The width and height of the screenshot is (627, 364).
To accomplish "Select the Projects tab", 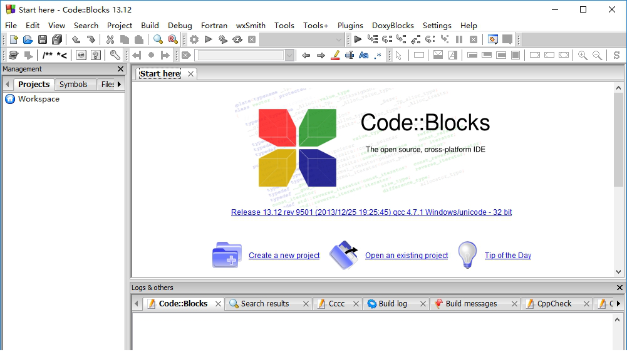I will pyautogui.click(x=34, y=85).
